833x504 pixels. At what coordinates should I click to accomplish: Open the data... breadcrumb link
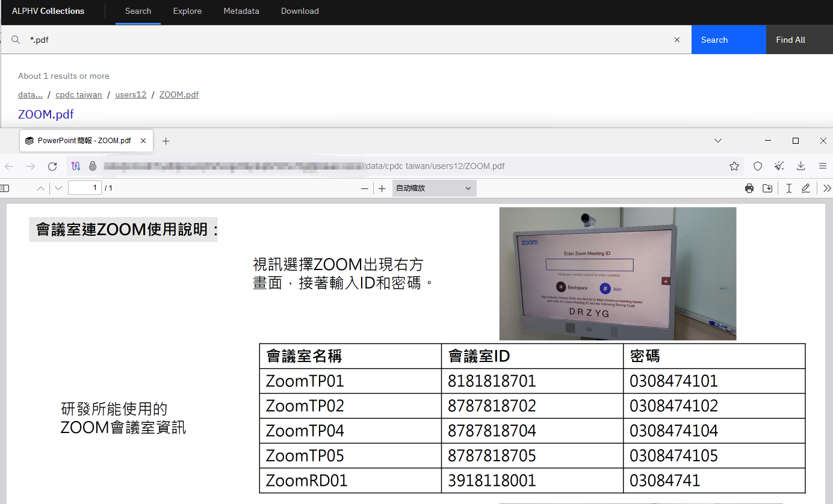click(30, 94)
